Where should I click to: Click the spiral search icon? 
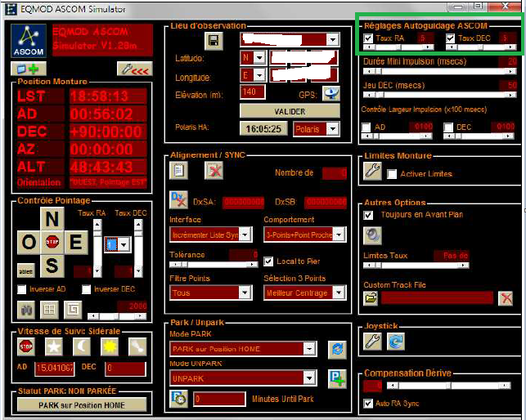point(73,310)
